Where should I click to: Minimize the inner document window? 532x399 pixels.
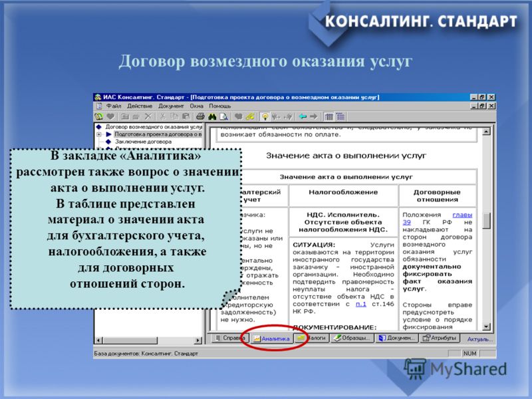(x=475, y=106)
